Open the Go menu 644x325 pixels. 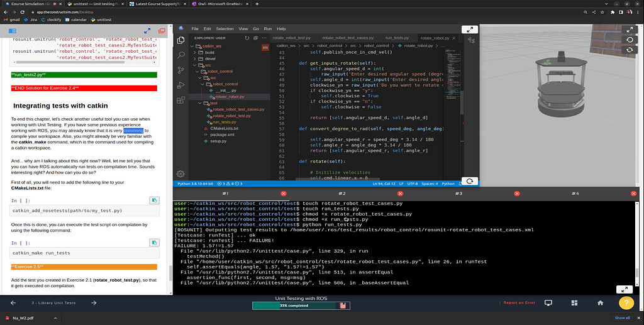256,29
